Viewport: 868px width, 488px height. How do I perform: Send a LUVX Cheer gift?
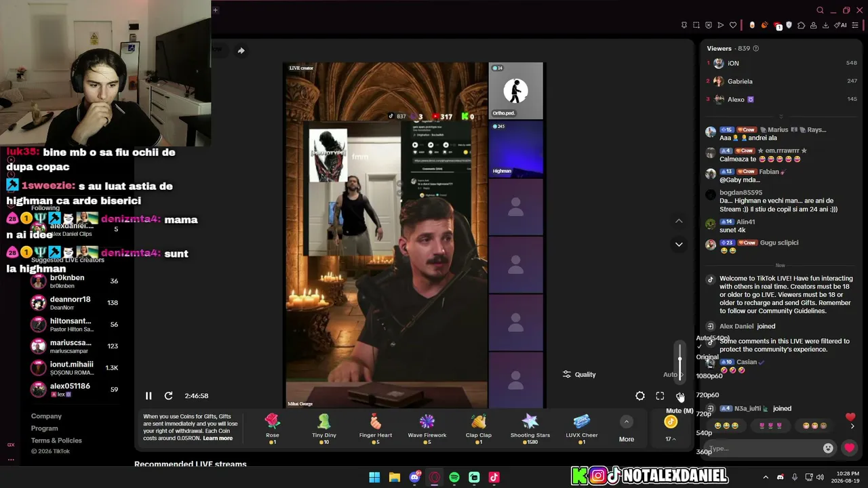582,428
